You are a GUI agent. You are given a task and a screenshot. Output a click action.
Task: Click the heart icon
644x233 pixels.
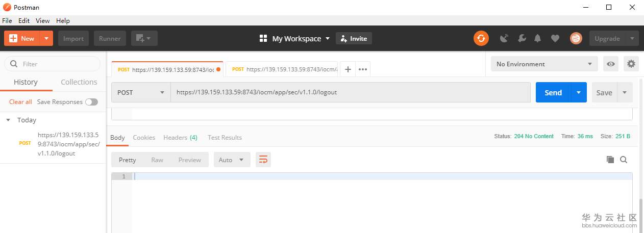[x=555, y=38]
